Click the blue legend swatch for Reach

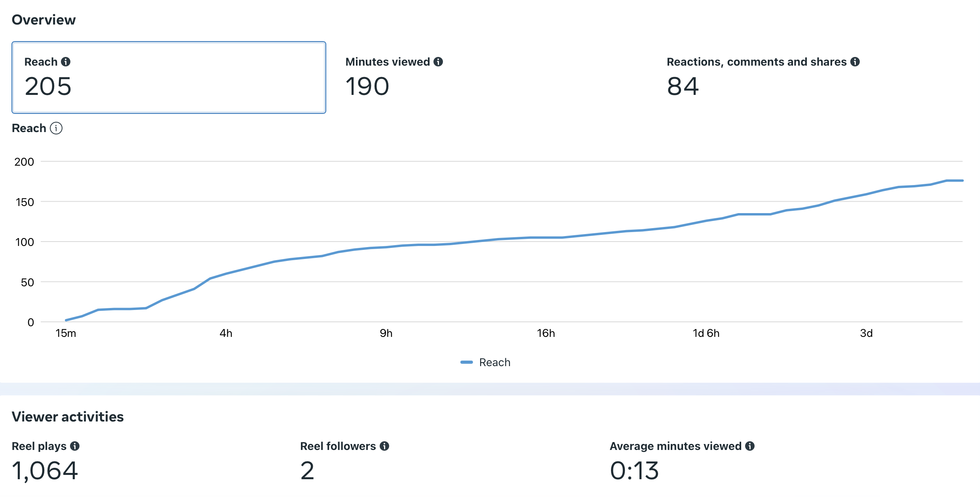click(x=467, y=362)
